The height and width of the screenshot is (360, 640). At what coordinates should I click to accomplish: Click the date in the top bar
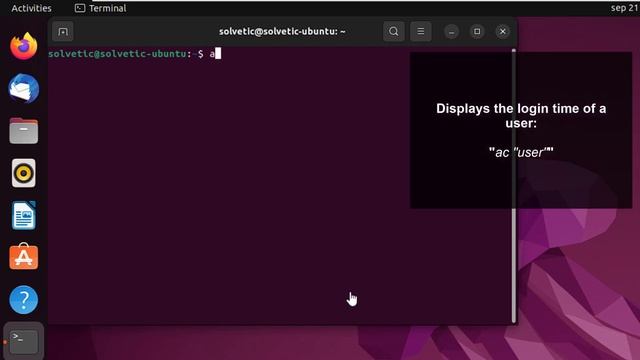coord(625,8)
